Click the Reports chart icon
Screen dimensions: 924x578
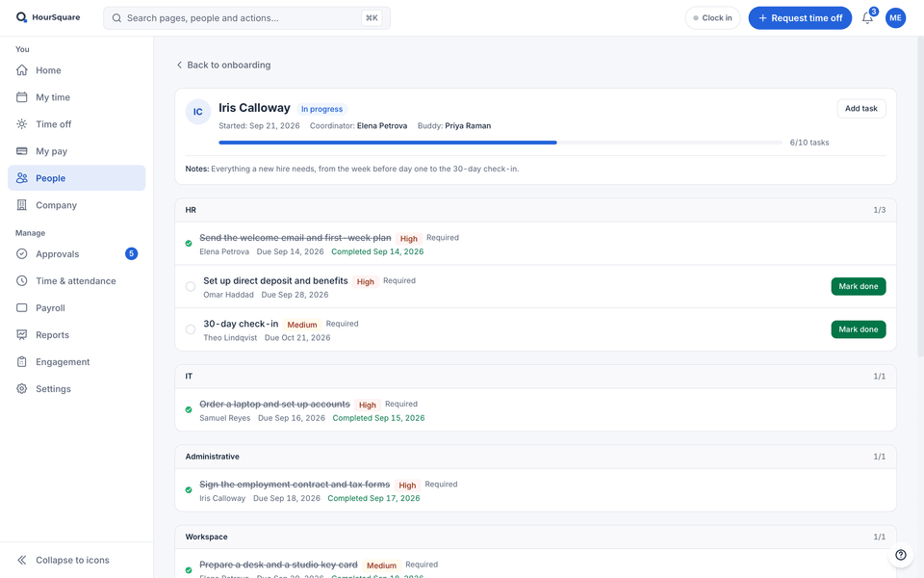22,335
